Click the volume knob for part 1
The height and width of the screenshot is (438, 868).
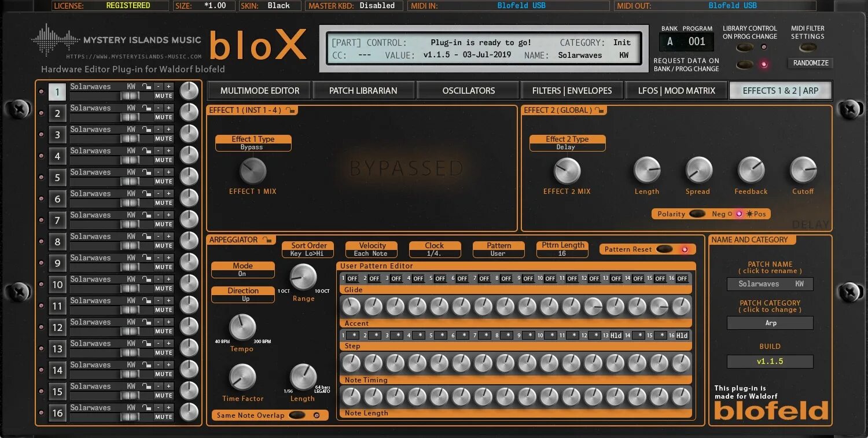point(189,91)
